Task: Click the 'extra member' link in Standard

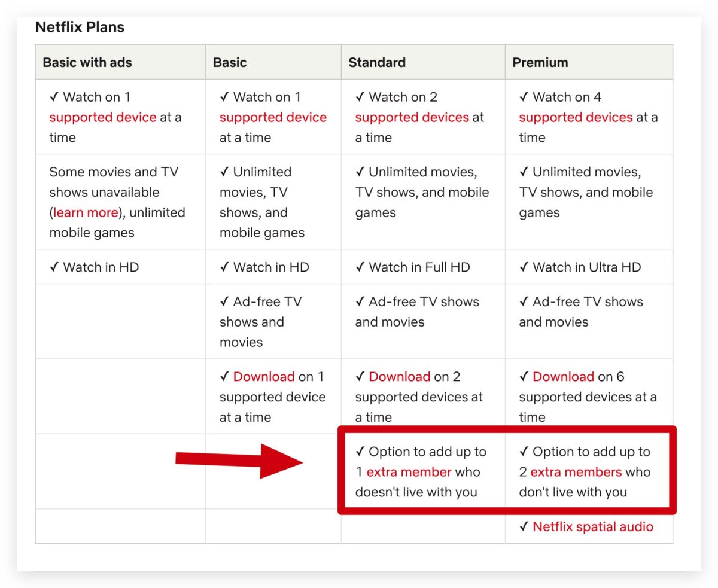Action: [x=409, y=472]
